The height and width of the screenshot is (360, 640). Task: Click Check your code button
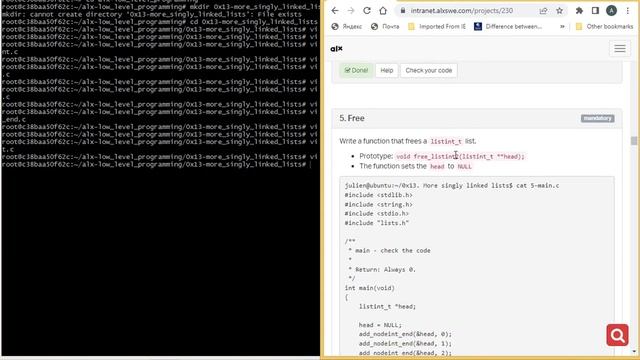click(429, 71)
